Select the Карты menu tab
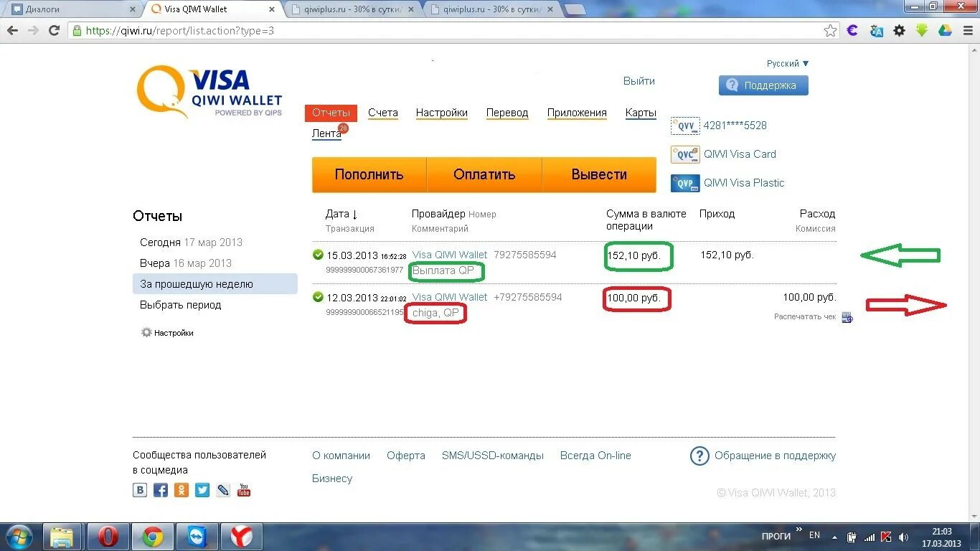Viewport: 980px width, 551px height. (x=641, y=113)
